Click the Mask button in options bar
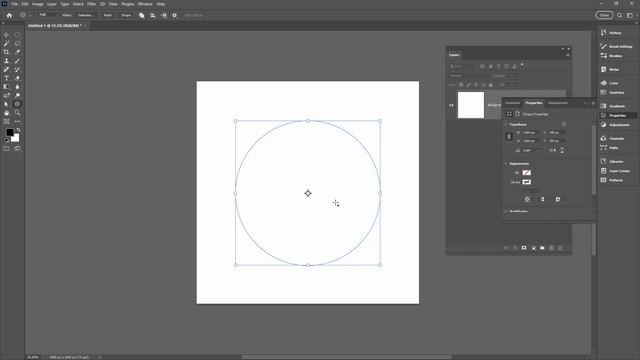This screenshot has height=360, width=640. [x=108, y=15]
